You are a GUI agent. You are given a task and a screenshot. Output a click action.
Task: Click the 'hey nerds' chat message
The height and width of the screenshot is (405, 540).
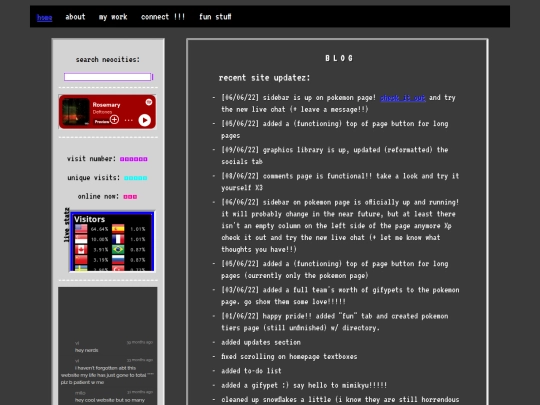[86, 350]
